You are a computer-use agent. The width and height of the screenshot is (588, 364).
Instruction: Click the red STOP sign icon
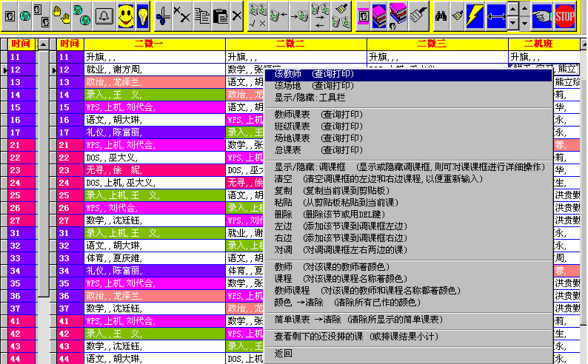(x=566, y=15)
